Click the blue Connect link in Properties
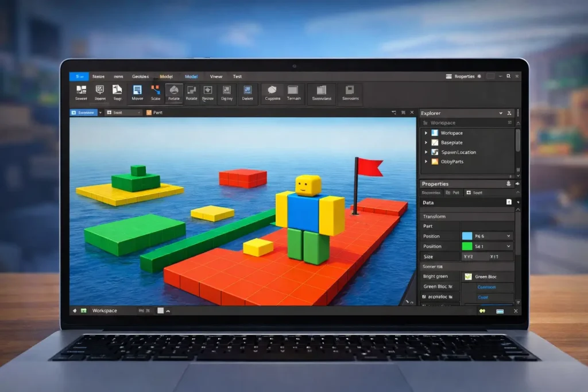Viewport: 588px width, 392px height. tap(487, 287)
